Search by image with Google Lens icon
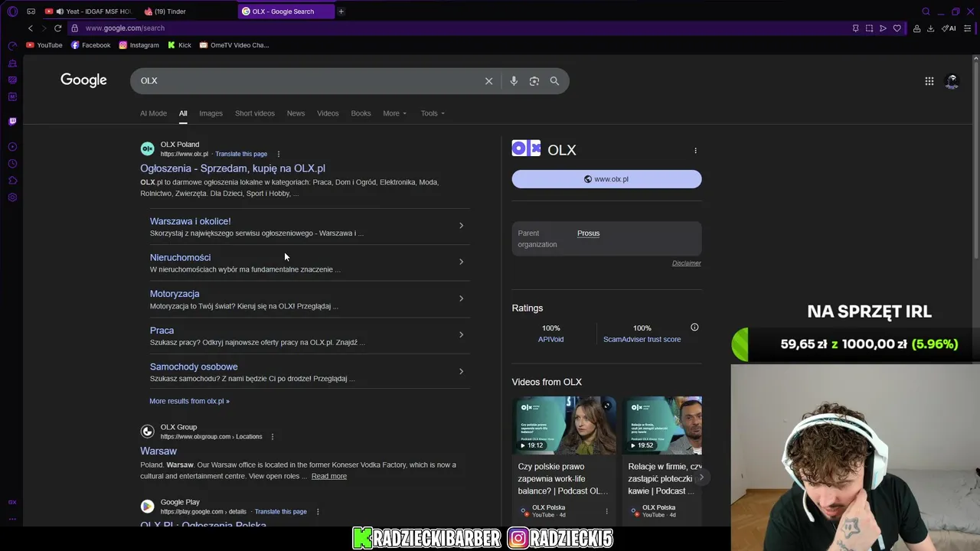Screen dimensions: 980x551 coord(534,81)
